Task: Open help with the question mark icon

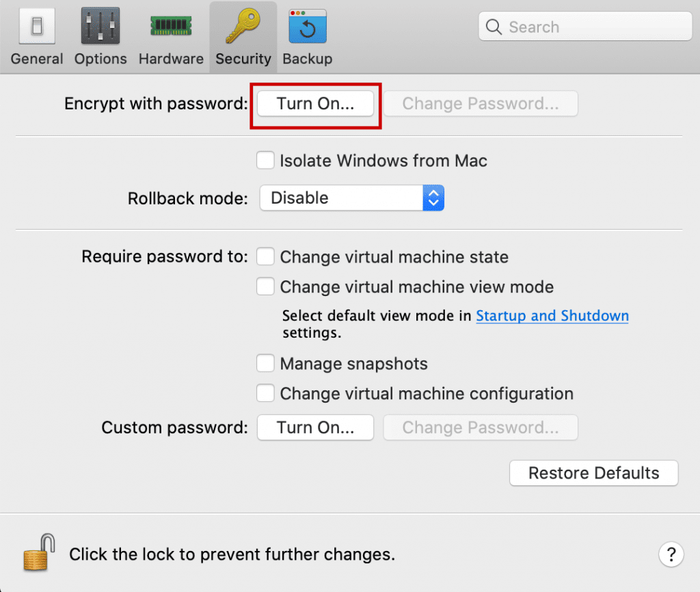Action: click(x=671, y=554)
